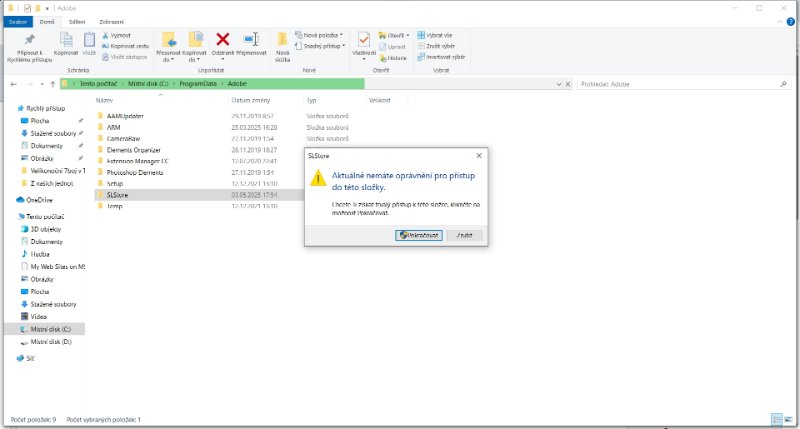Open the recent locations dropdown arrow
Screen dimensions: 800x429
[x=42, y=84]
